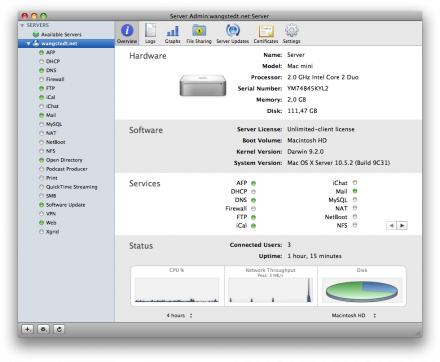Select iCal service in sidebar
The width and height of the screenshot is (440, 362).
pyautogui.click(x=51, y=97)
